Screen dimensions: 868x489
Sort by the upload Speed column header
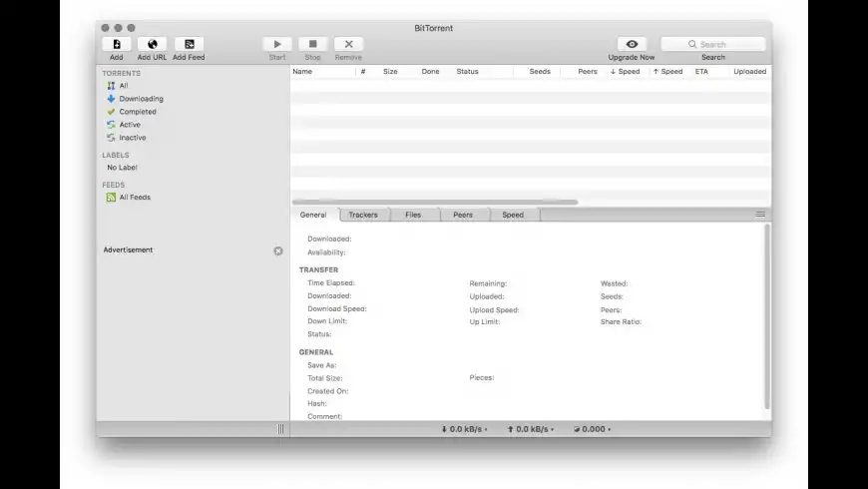click(668, 72)
